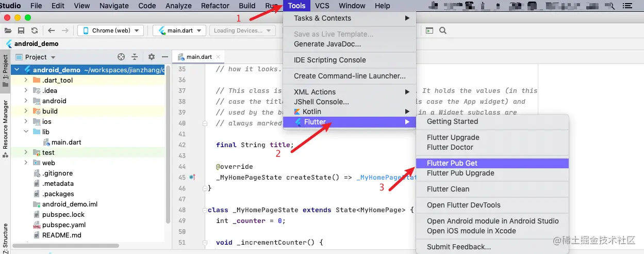The image size is (644, 254).
Task: Open the Structure side tab
Action: [5, 239]
